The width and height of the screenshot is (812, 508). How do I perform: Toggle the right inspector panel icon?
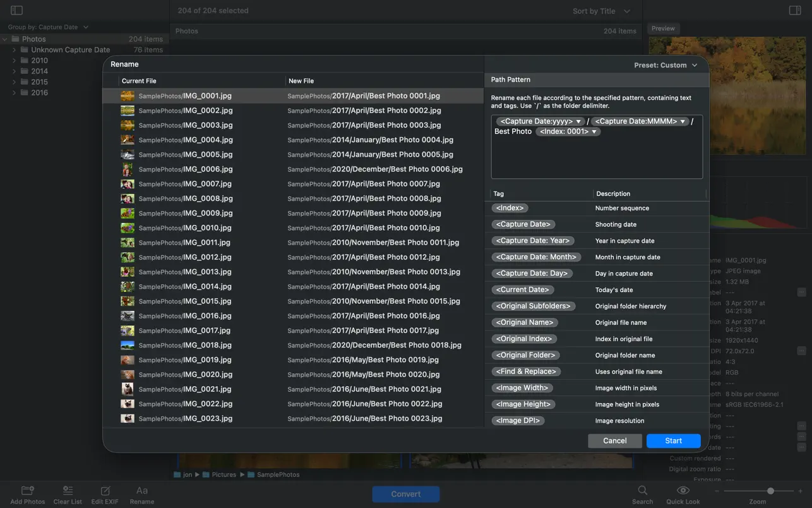tap(795, 11)
